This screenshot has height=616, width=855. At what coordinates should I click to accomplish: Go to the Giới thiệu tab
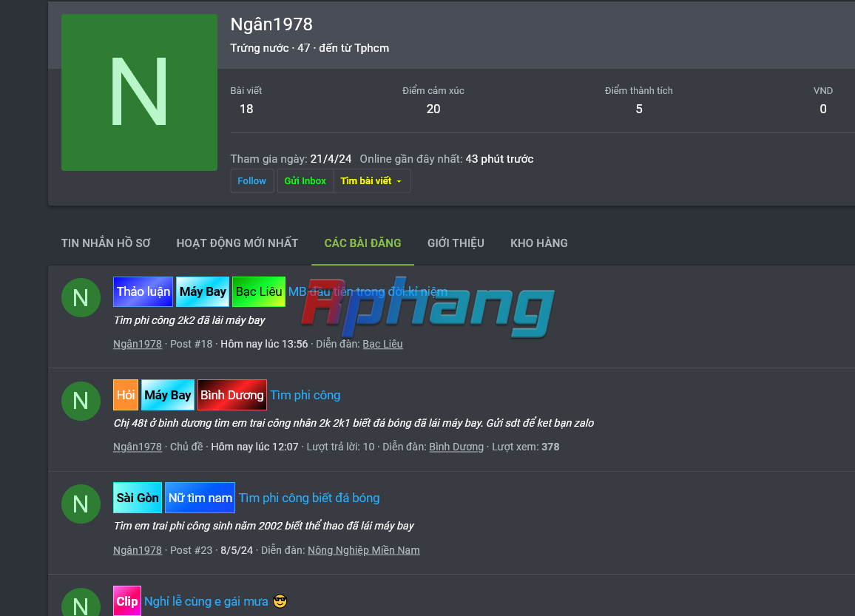[456, 243]
